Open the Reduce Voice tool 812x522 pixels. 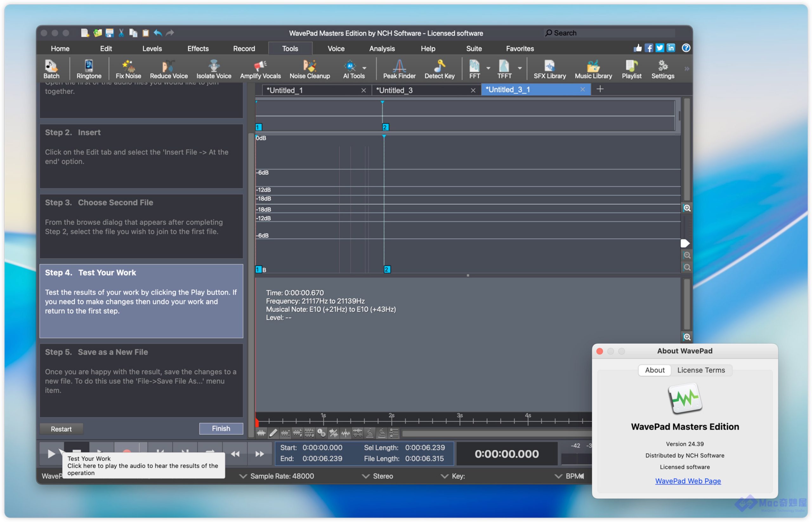tap(169, 69)
